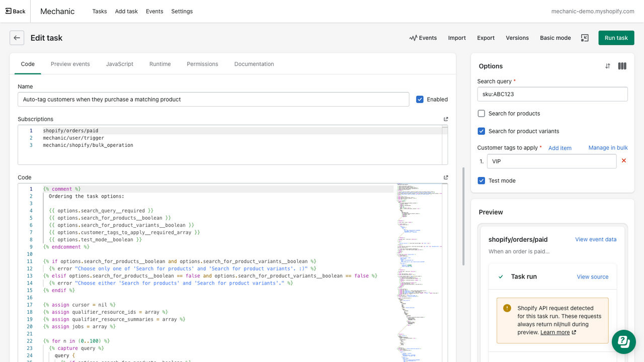The width and height of the screenshot is (644, 362).
Task: Expand Code editor using its external link icon
Action: pyautogui.click(x=445, y=177)
